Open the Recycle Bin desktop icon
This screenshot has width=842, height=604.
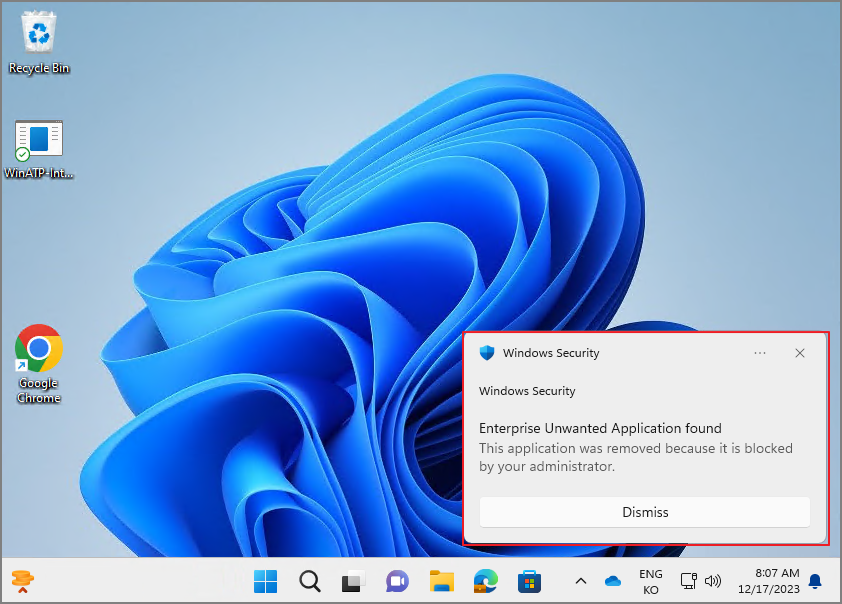[x=39, y=43]
